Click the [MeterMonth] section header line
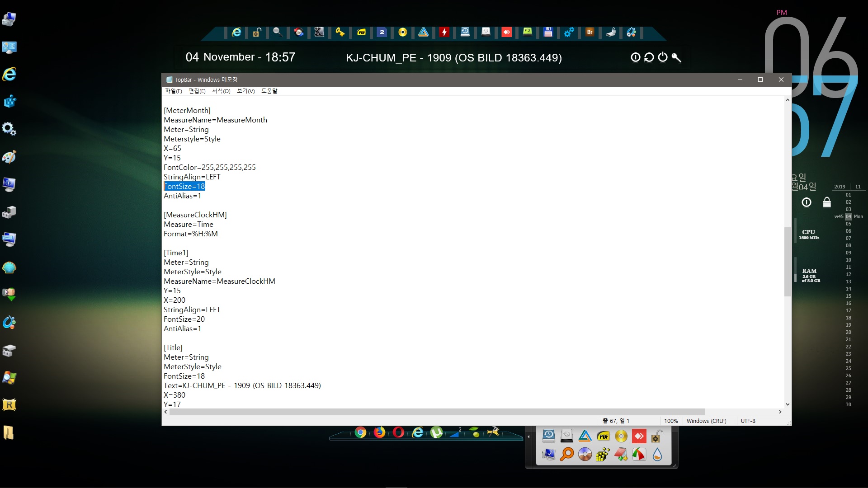The image size is (868, 488). [187, 110]
